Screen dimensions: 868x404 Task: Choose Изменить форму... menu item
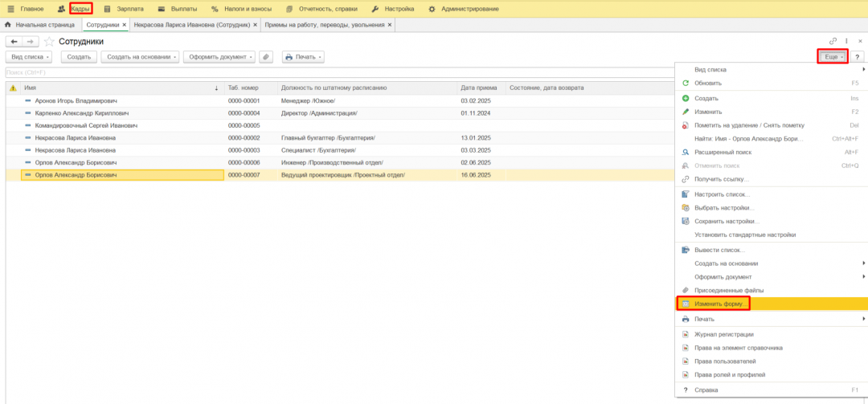point(772,304)
